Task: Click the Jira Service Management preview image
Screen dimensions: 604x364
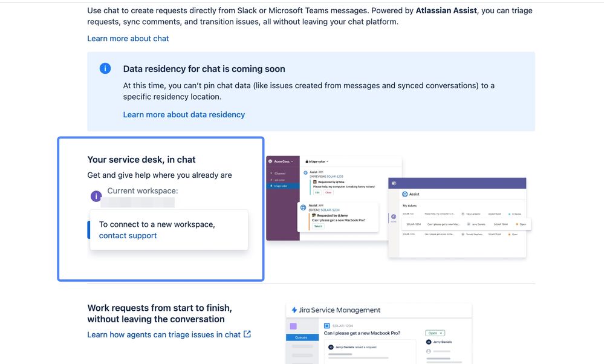Action: click(x=379, y=334)
